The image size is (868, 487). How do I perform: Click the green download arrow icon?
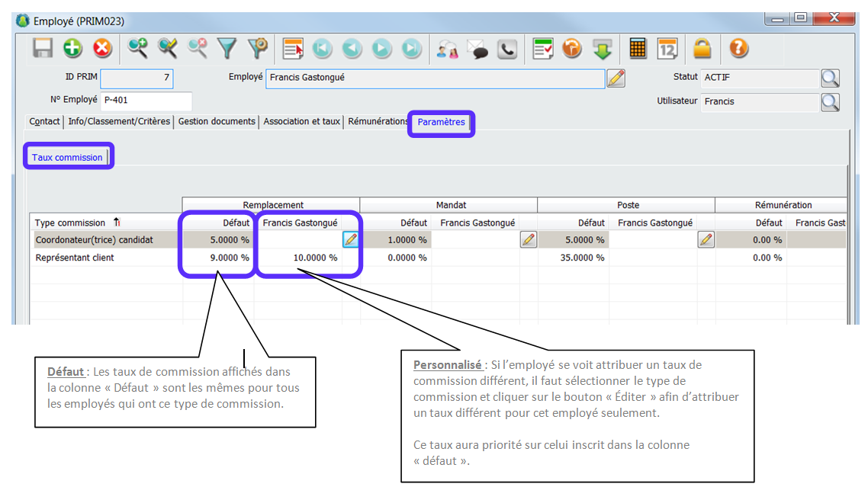pyautogui.click(x=603, y=49)
